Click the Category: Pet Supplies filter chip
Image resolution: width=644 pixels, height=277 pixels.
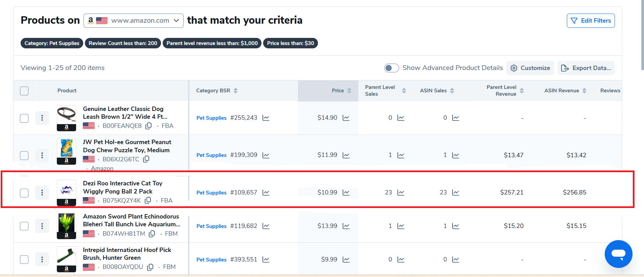click(52, 43)
